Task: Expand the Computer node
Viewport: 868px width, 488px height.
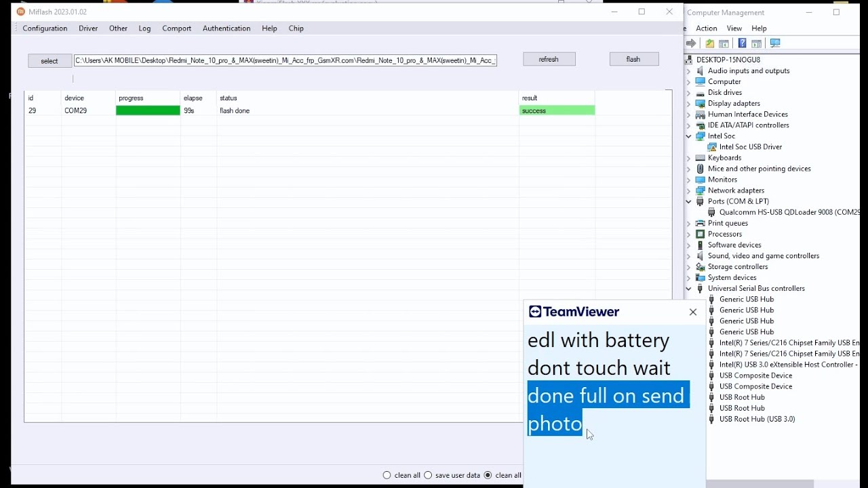Action: coord(689,81)
